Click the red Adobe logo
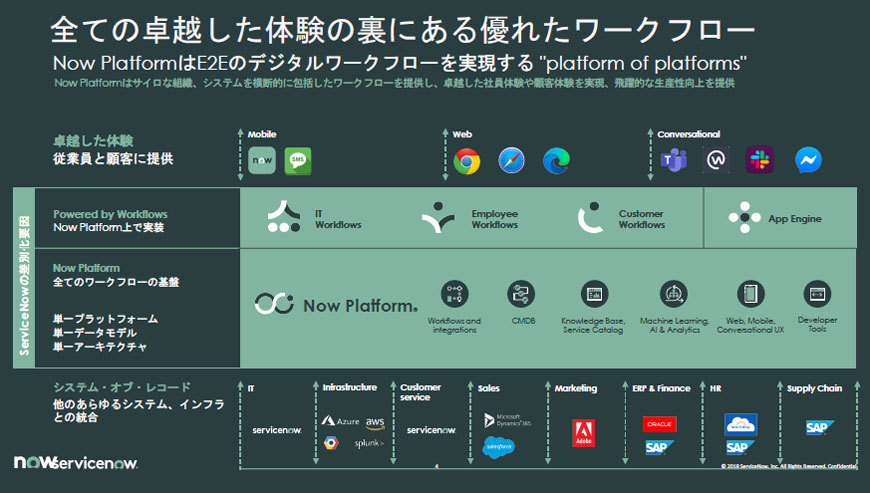This screenshot has height=493, width=870. [x=583, y=433]
